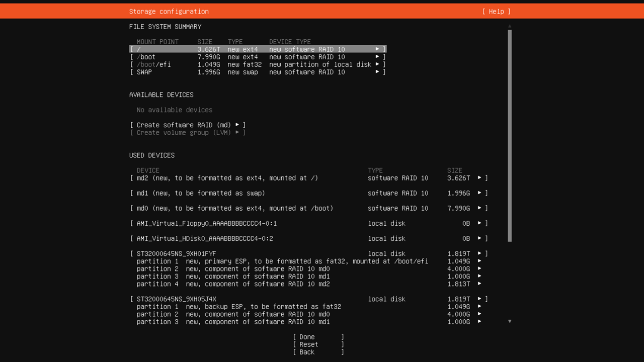This screenshot has width=644, height=362.
Task: Open SWAP file system entry arrow
Action: (377, 72)
